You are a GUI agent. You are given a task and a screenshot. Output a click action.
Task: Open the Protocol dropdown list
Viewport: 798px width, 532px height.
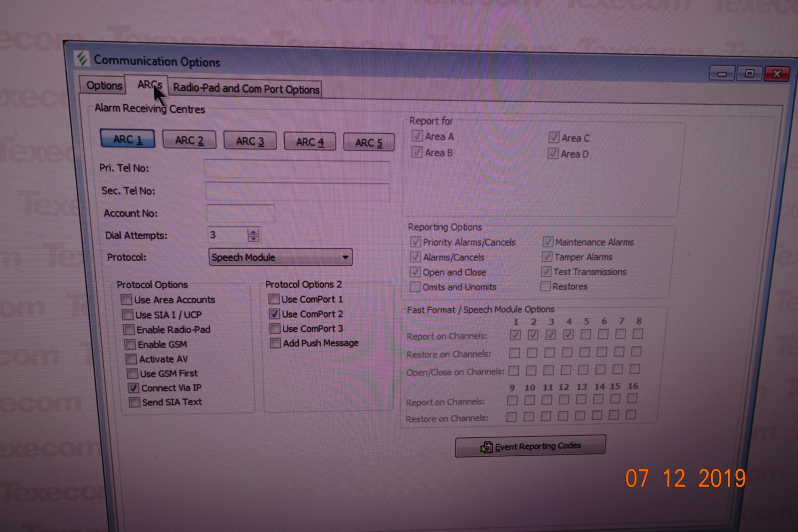point(345,257)
